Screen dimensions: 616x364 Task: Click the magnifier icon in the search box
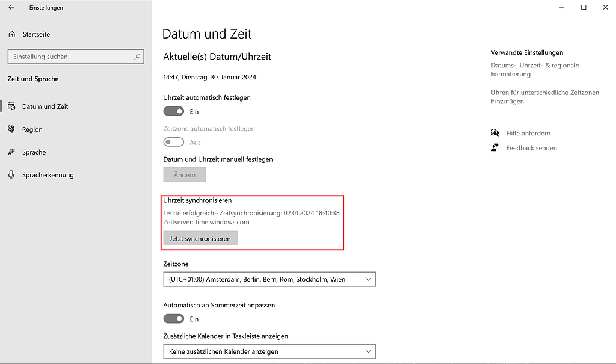pos(138,56)
